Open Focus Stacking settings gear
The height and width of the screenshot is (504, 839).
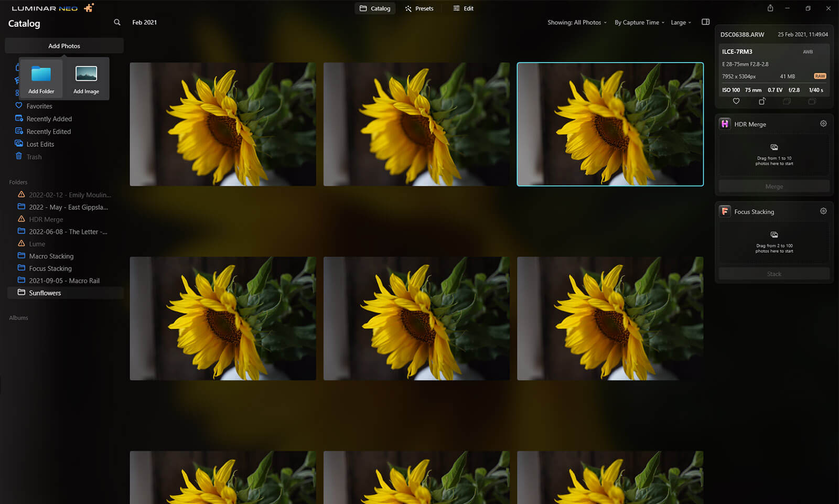point(823,211)
